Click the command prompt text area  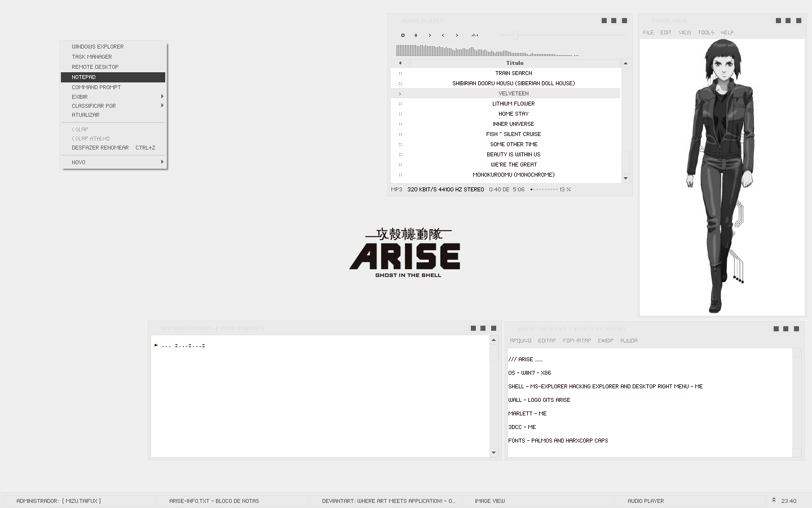(320, 396)
